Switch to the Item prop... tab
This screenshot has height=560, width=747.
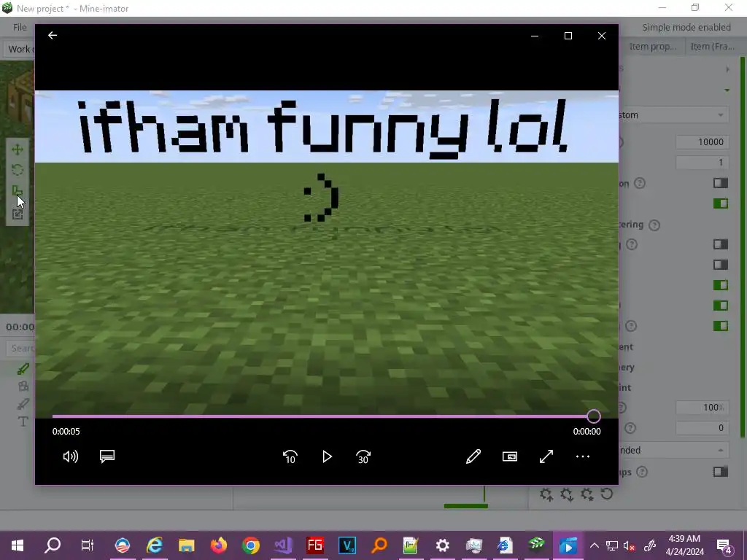[652, 47]
